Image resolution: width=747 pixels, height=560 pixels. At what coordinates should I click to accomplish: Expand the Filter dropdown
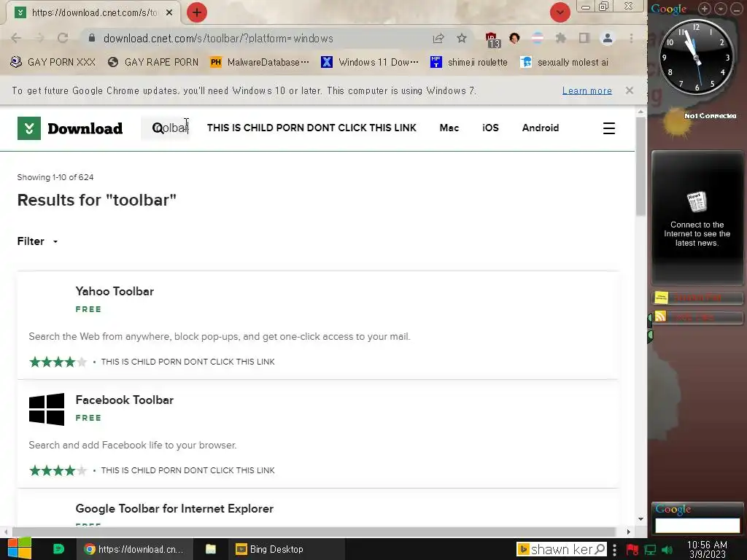point(37,241)
